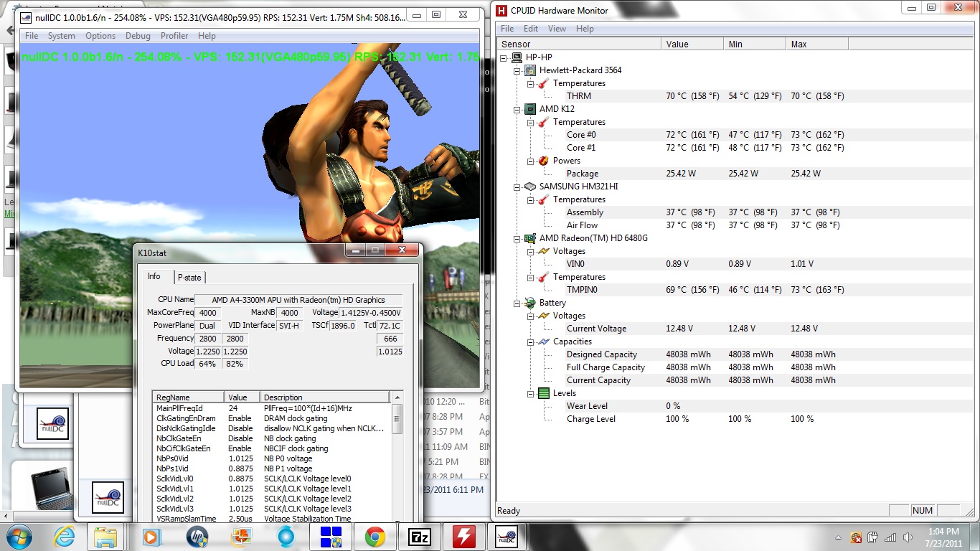Click the Capacities icon under Battery
Viewport: 980px width, 551px height.
543,342
